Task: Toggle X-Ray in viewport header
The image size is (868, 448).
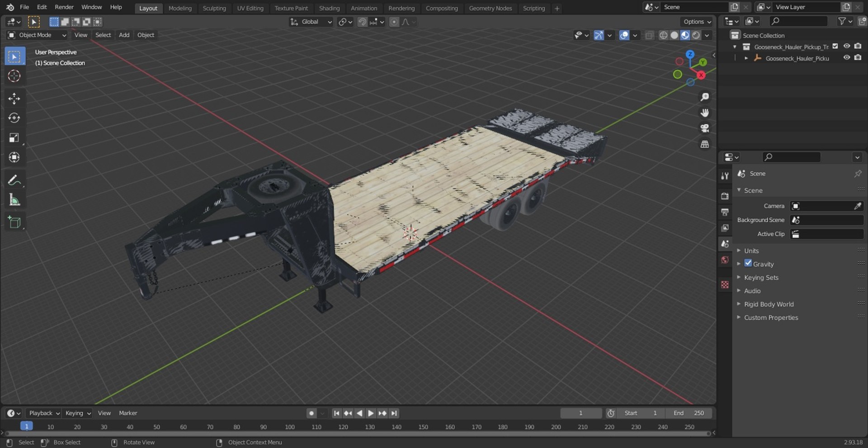Action: 649,35
